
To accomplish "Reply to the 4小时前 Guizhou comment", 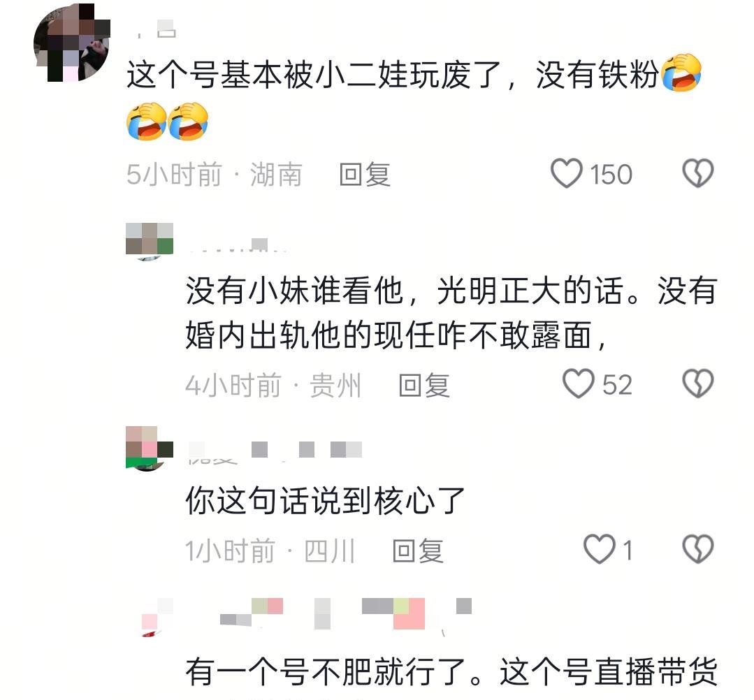I will tap(424, 385).
